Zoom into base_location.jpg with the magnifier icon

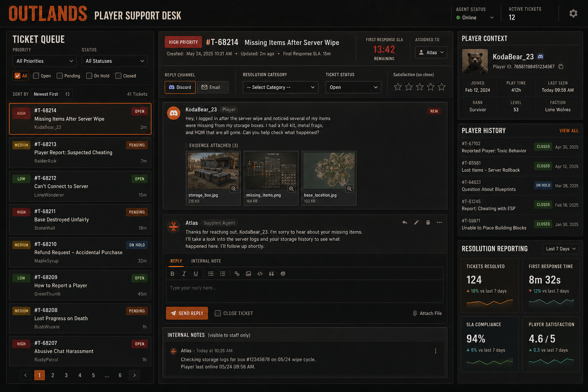[349, 189]
